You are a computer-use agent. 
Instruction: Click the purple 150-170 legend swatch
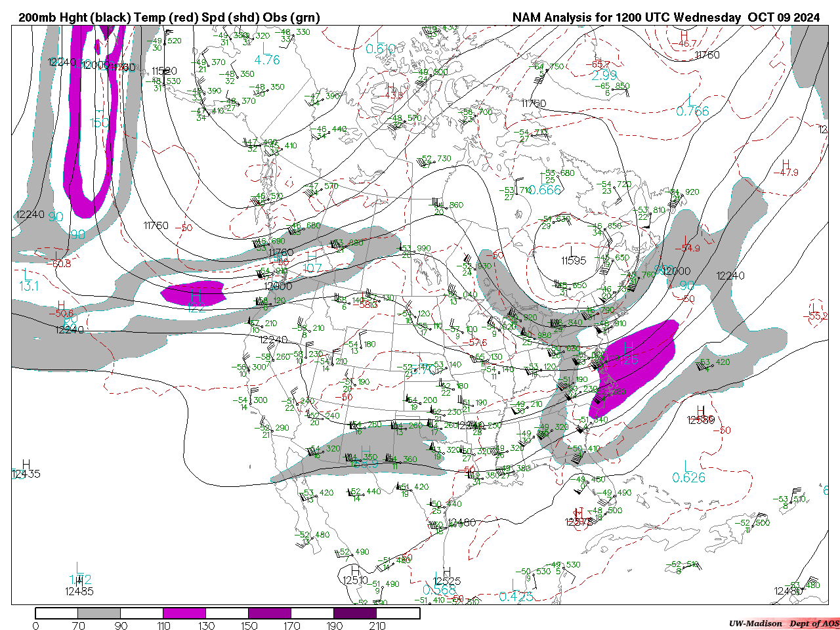(270, 613)
